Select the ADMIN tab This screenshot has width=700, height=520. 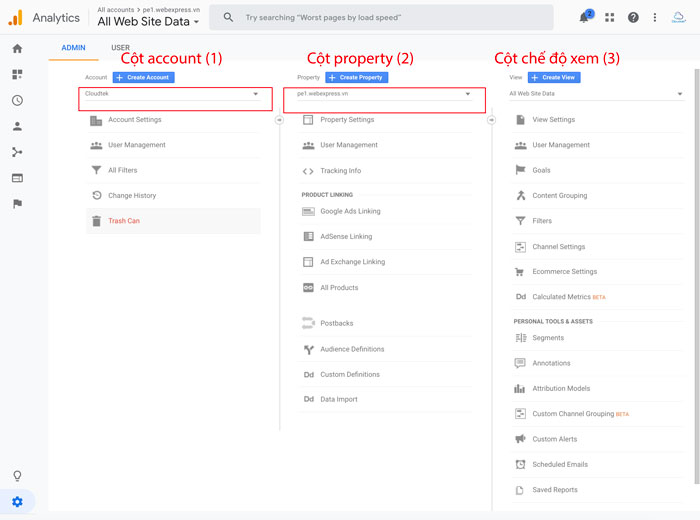[x=73, y=48]
